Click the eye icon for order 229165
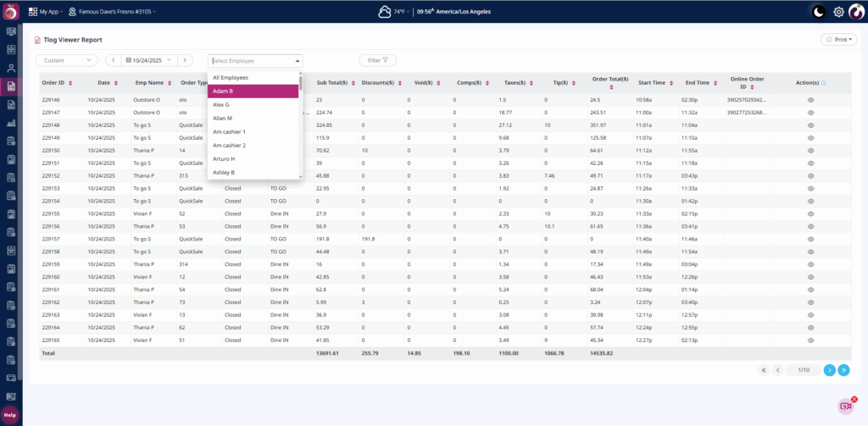 [x=810, y=340]
